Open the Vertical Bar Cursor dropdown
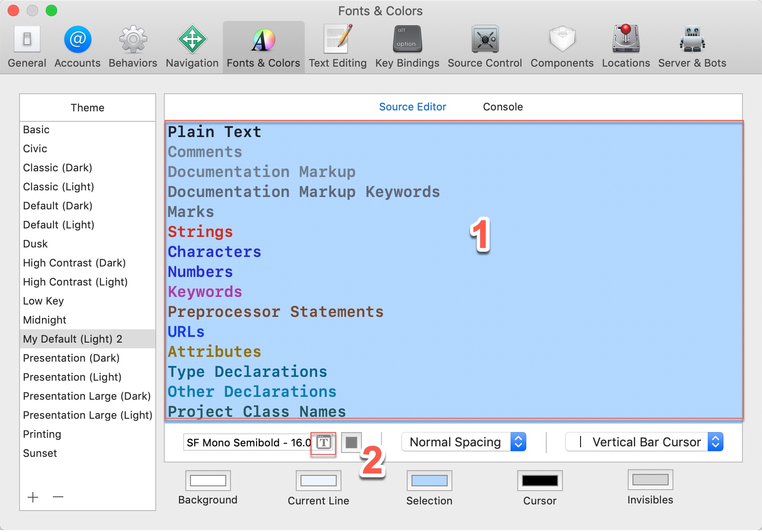762x532 pixels. (x=644, y=442)
